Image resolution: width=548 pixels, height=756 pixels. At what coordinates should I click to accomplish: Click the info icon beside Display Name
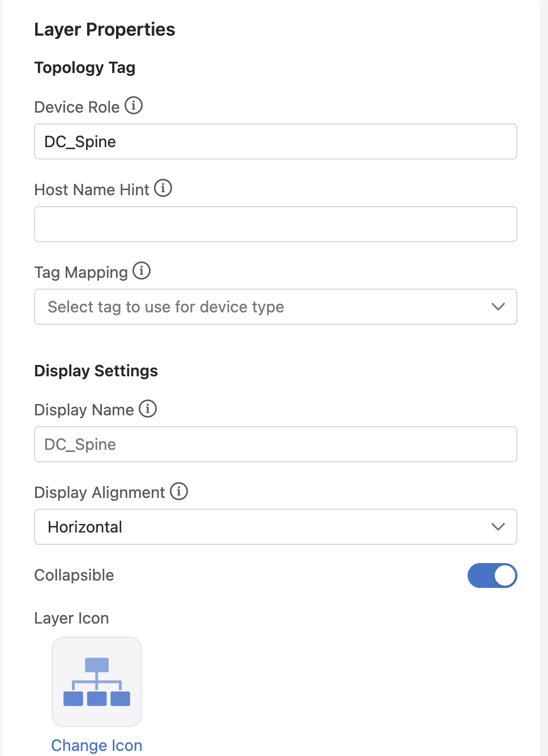(148, 409)
